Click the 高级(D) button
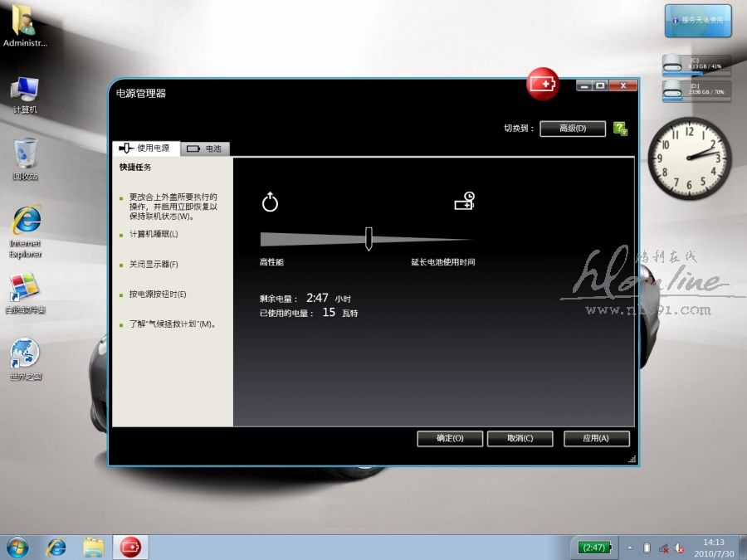The image size is (747, 560). tap(573, 129)
